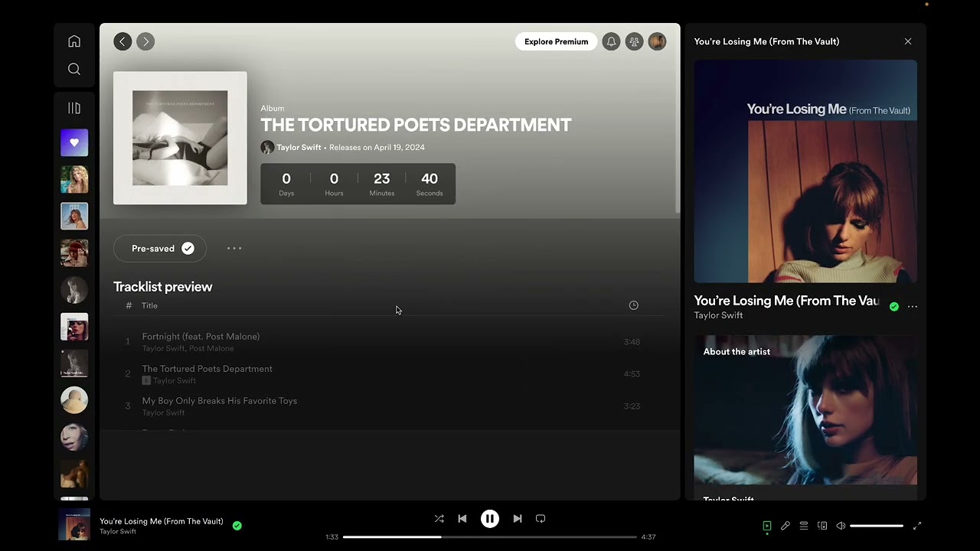
Task: Close the Now Playing view panel
Action: click(908, 41)
